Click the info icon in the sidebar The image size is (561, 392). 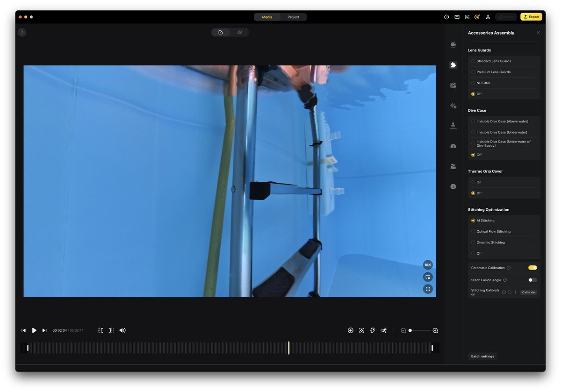(x=453, y=186)
